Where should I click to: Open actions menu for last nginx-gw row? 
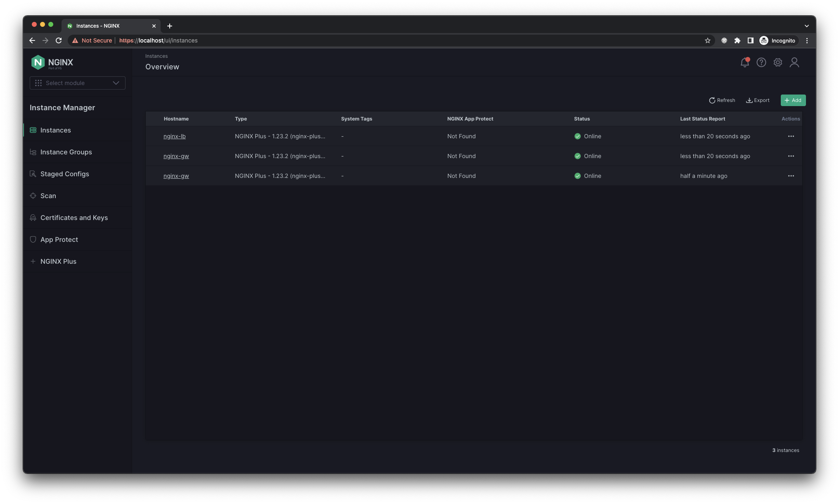pos(791,176)
